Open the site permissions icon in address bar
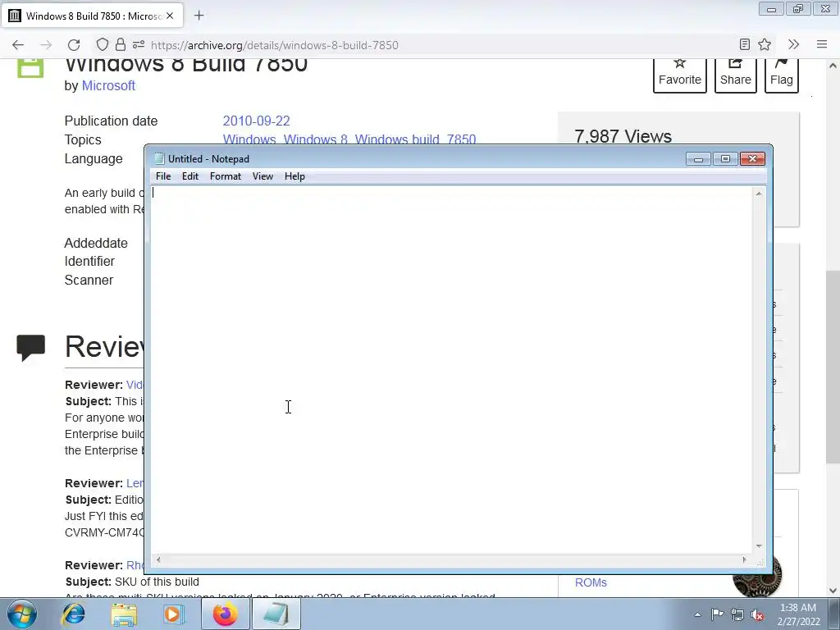 [x=139, y=45]
